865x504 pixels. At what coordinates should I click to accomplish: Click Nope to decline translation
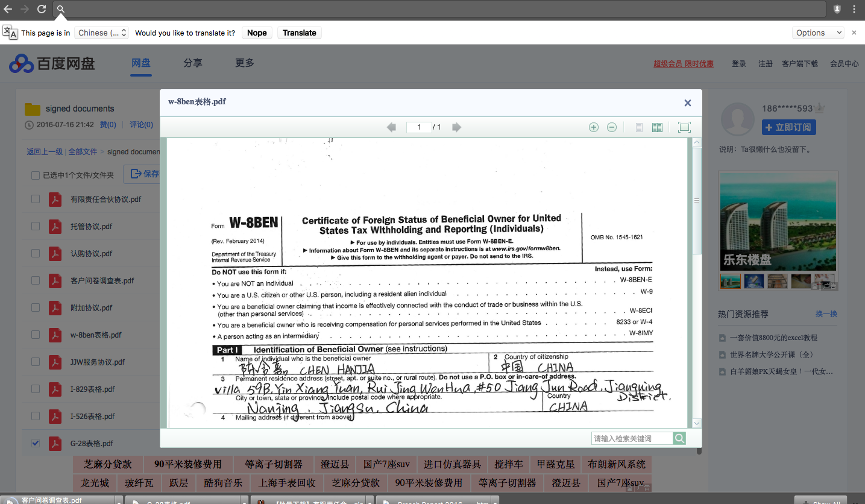click(x=257, y=33)
